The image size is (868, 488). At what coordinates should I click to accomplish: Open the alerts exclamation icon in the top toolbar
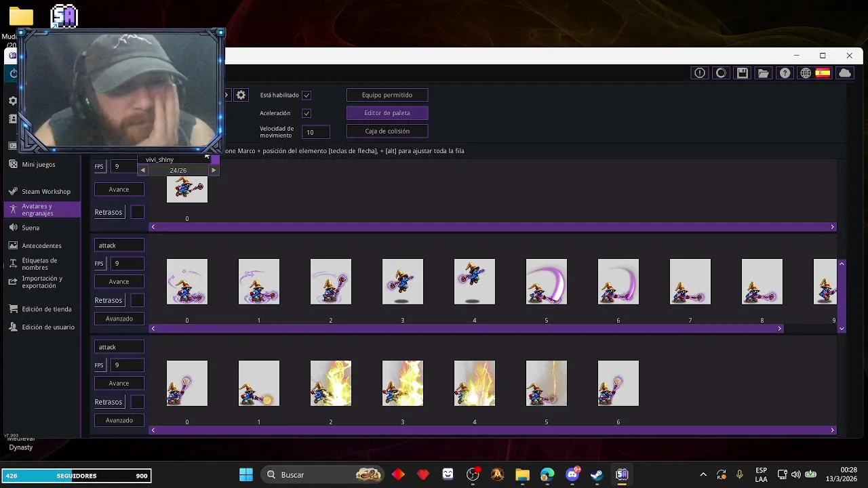tap(700, 73)
